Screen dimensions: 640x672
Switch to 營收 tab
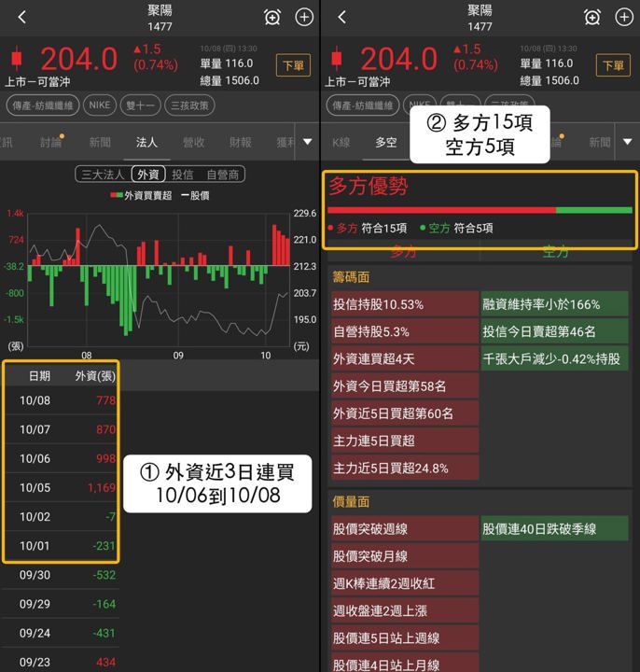(x=194, y=142)
